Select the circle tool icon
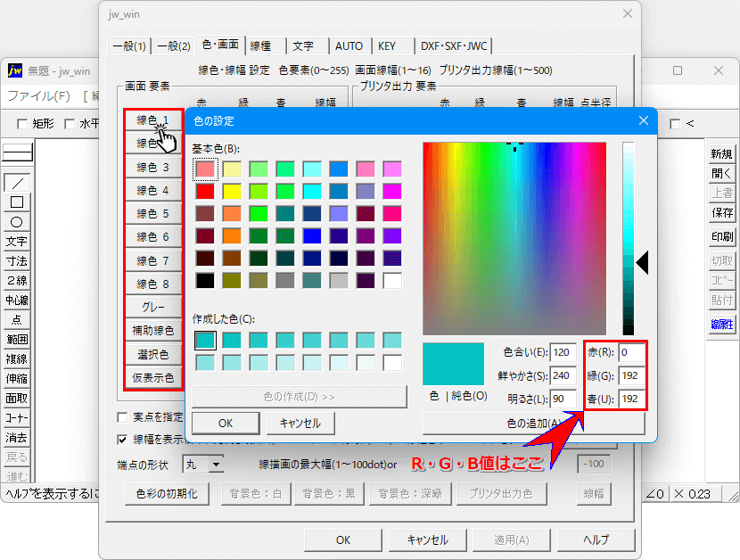The width and height of the screenshot is (740, 560). coord(16,222)
